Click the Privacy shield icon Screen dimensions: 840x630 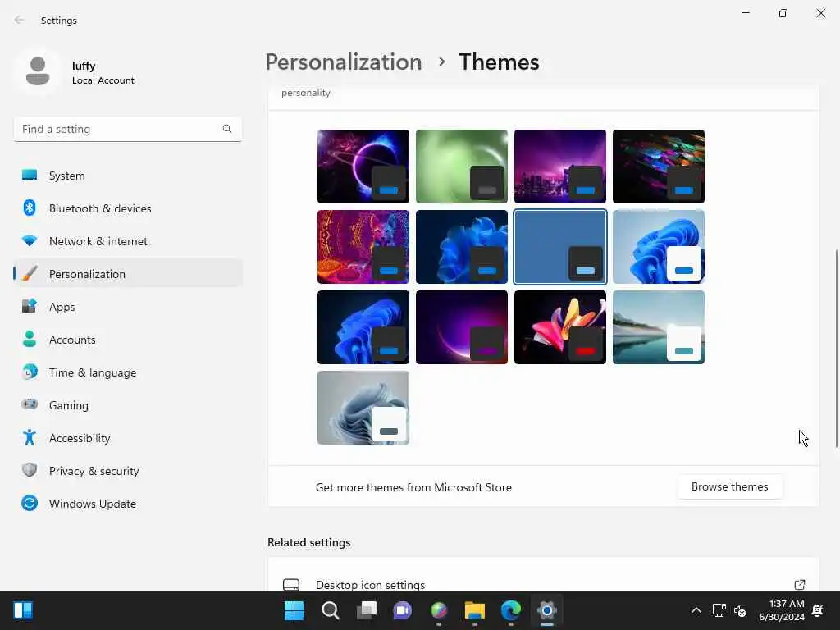point(30,470)
